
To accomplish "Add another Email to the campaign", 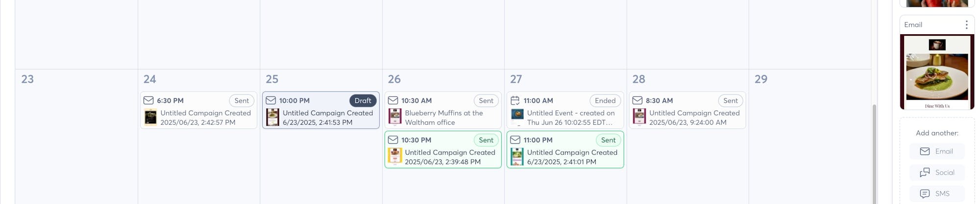I will (x=937, y=152).
